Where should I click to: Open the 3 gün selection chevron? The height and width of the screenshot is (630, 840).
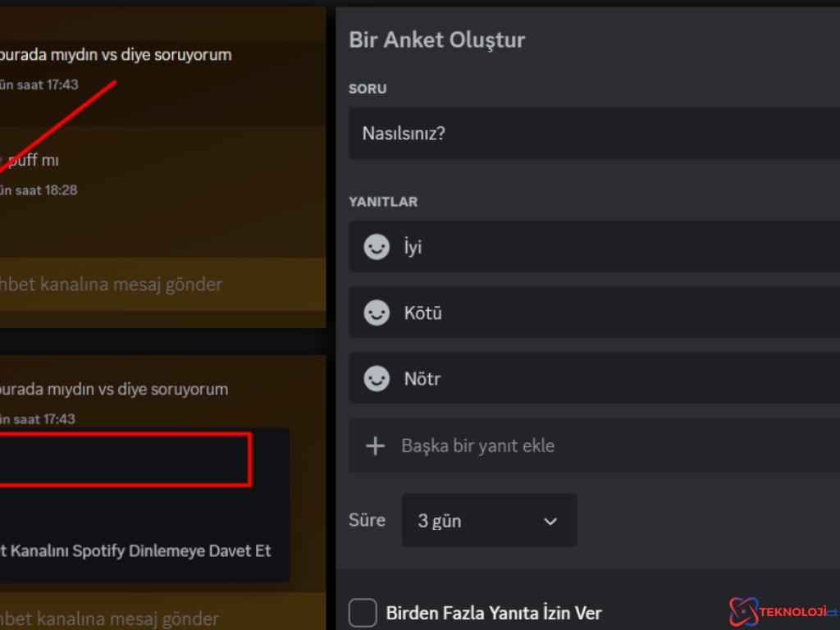(x=550, y=520)
